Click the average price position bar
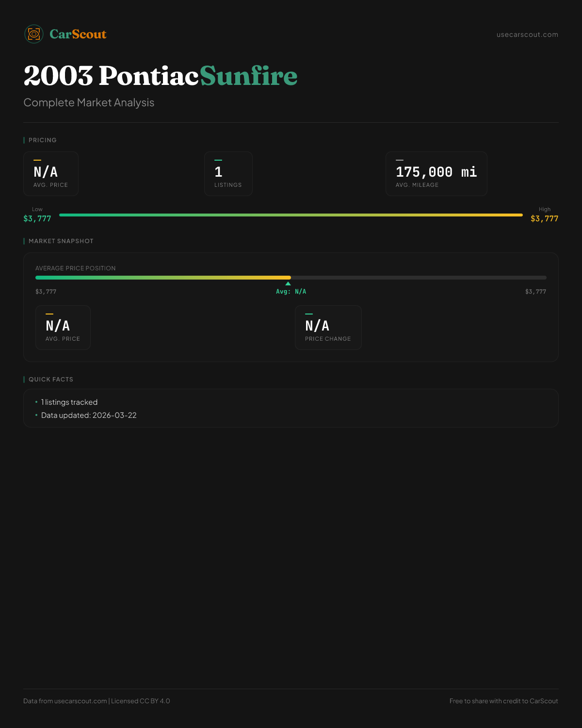This screenshot has width=582, height=728. 291,278
